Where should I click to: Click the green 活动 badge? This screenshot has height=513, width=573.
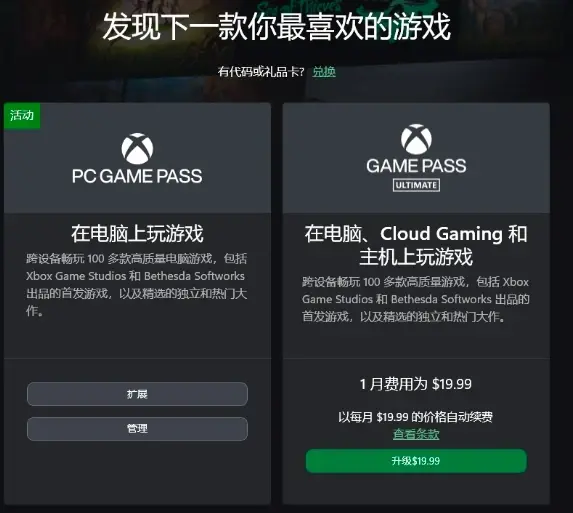pos(22,116)
